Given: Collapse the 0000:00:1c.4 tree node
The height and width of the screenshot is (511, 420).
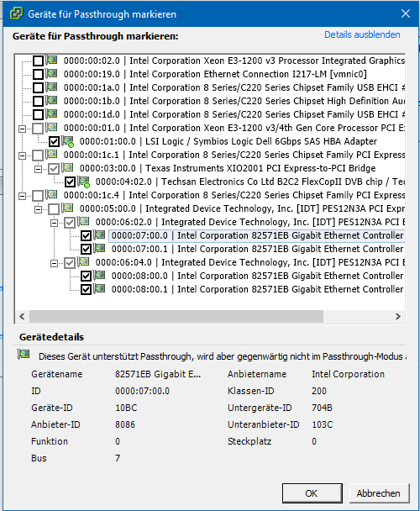Looking at the screenshot, I should pos(22,196).
